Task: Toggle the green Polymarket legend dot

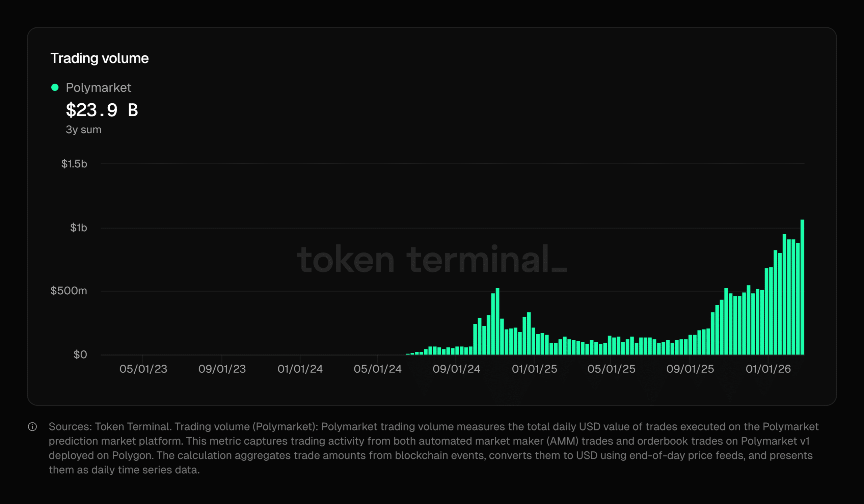Action: tap(56, 88)
